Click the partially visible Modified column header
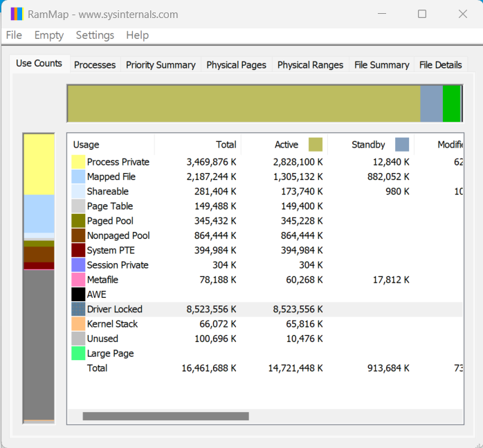This screenshot has height=448, width=483. 439,145
